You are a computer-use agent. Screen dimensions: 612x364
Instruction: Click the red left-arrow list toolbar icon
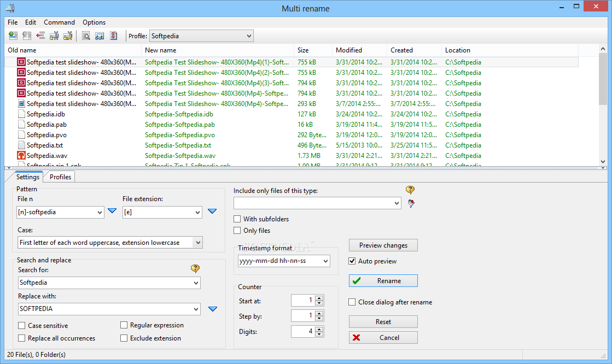point(40,36)
